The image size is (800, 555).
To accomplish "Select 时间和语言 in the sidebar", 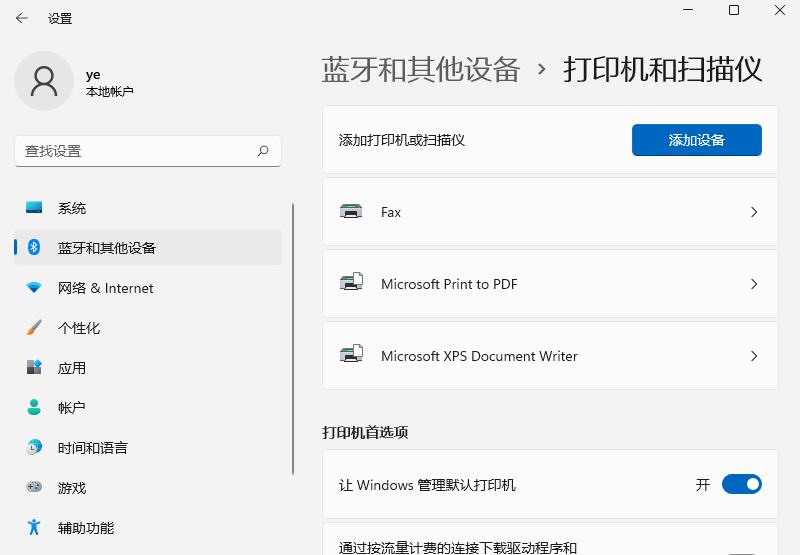I will [x=92, y=448].
